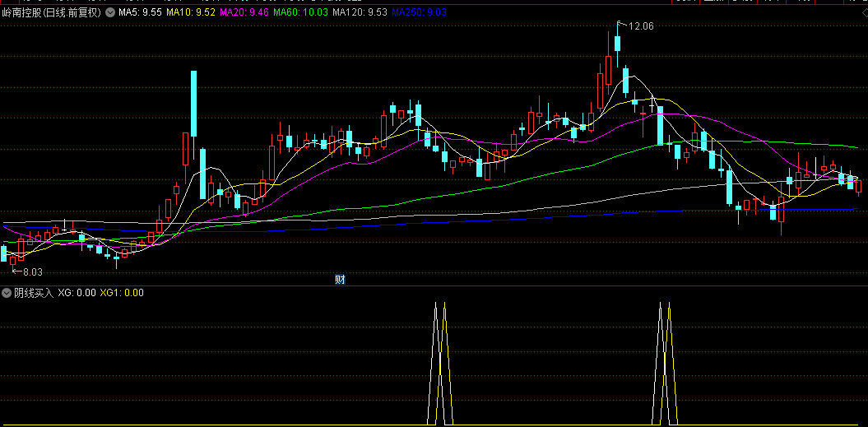
Task: Open the dropdown beside 岭南控股 chart title
Action: click(110, 12)
